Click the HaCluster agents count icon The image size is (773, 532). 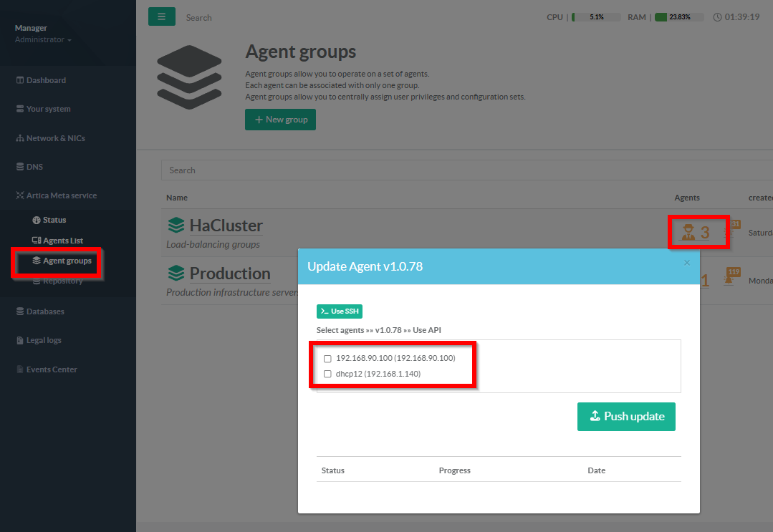(x=688, y=232)
